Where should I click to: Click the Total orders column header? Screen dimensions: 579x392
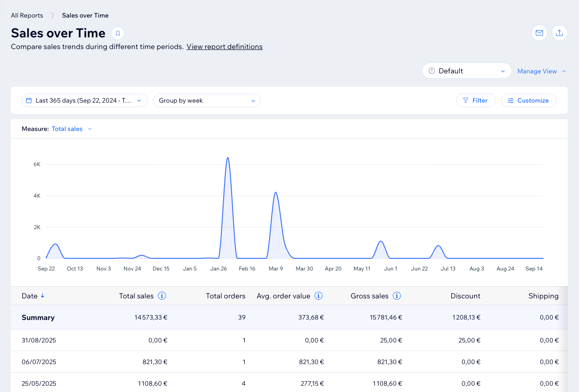click(225, 296)
